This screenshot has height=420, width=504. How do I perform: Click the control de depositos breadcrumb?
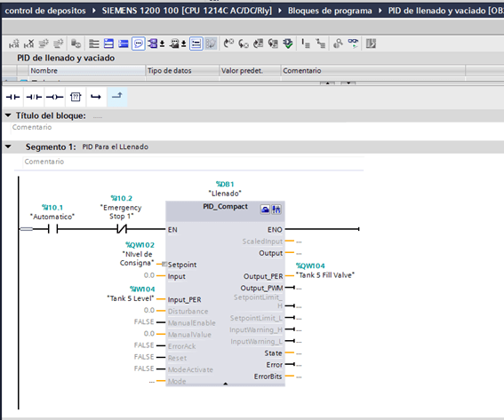pyautogui.click(x=45, y=11)
